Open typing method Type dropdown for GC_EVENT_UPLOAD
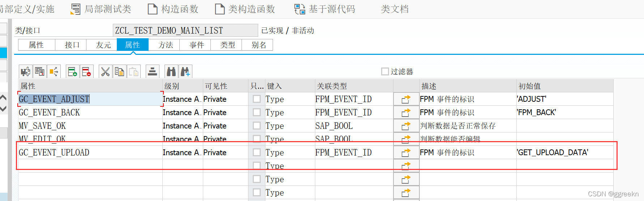 coord(290,153)
